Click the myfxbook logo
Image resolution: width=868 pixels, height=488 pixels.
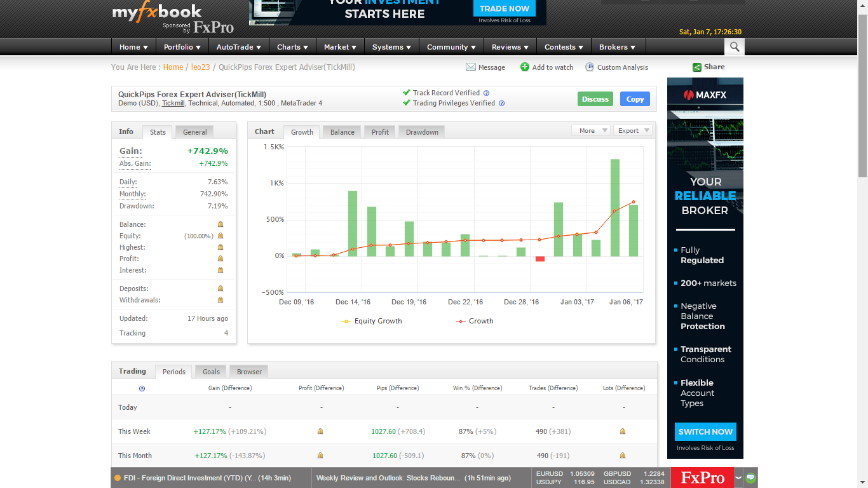coord(157,12)
